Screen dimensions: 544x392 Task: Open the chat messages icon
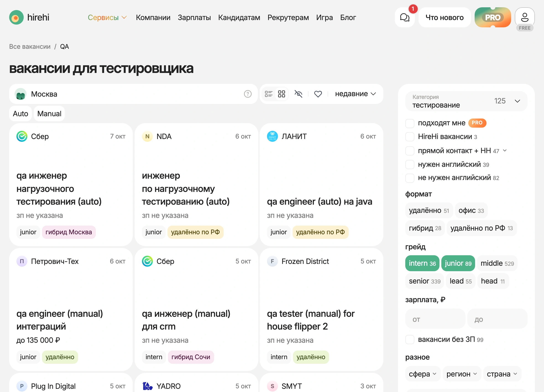405,17
